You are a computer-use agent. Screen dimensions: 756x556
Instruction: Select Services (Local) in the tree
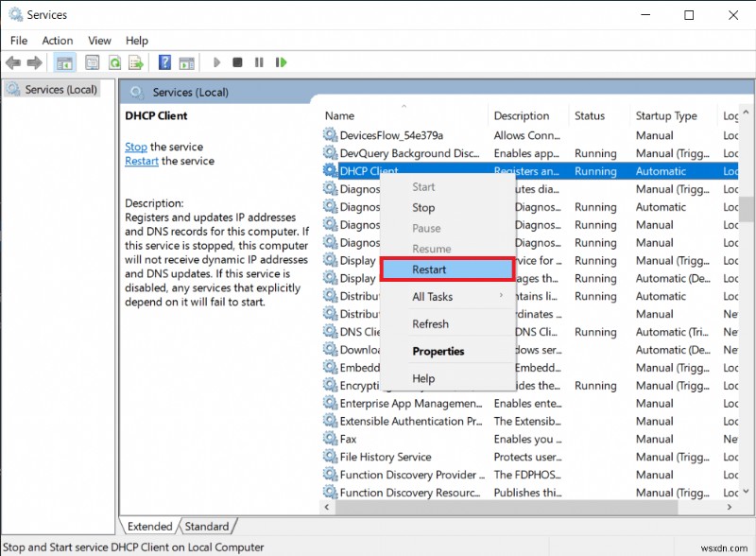60,89
